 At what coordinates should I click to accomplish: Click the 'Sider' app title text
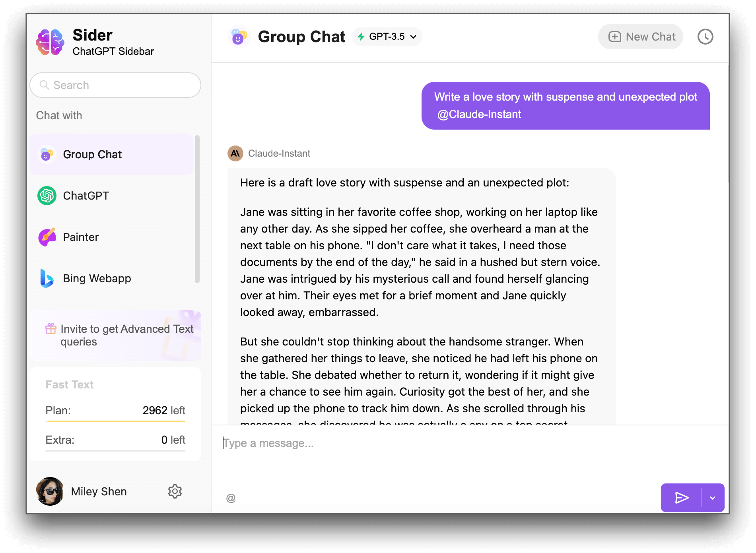click(92, 35)
